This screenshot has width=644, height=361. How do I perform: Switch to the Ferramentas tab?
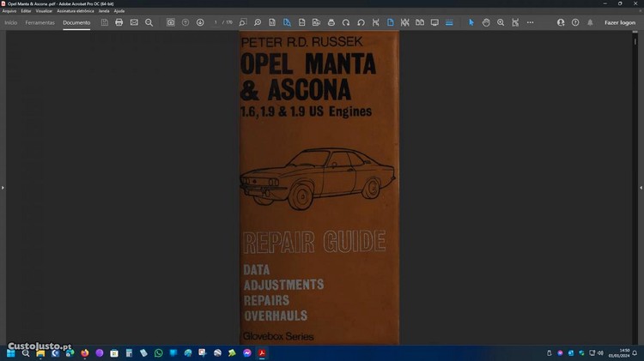point(39,22)
